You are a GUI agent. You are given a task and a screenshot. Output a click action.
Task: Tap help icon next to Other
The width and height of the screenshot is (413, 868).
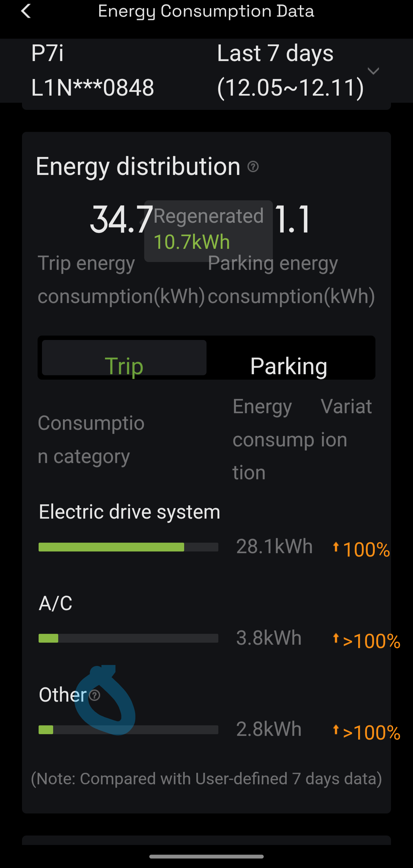(95, 695)
